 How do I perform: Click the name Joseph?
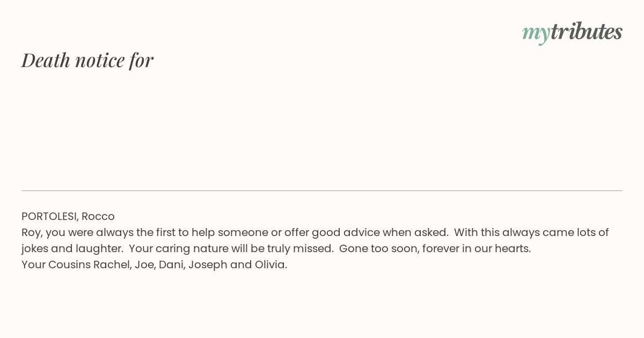[x=207, y=265]
